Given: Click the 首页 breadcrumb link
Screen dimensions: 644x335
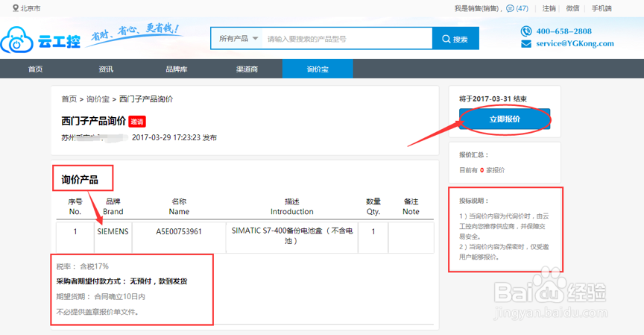Looking at the screenshot, I should coord(69,99).
